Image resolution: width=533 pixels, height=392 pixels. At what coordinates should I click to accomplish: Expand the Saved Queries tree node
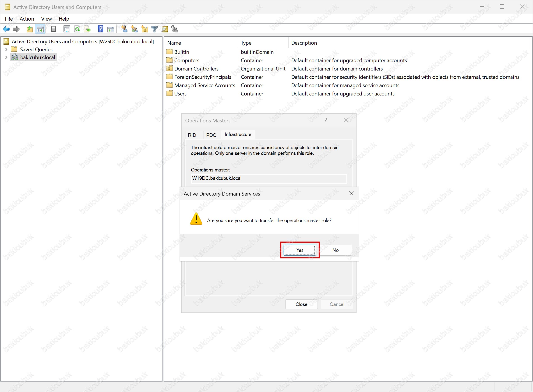6,49
